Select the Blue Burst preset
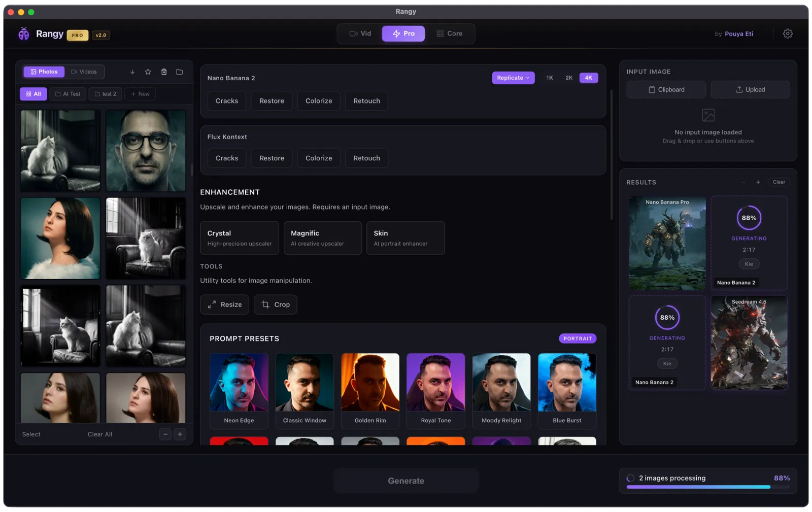Image resolution: width=812 pixels, height=512 pixels. point(567,391)
